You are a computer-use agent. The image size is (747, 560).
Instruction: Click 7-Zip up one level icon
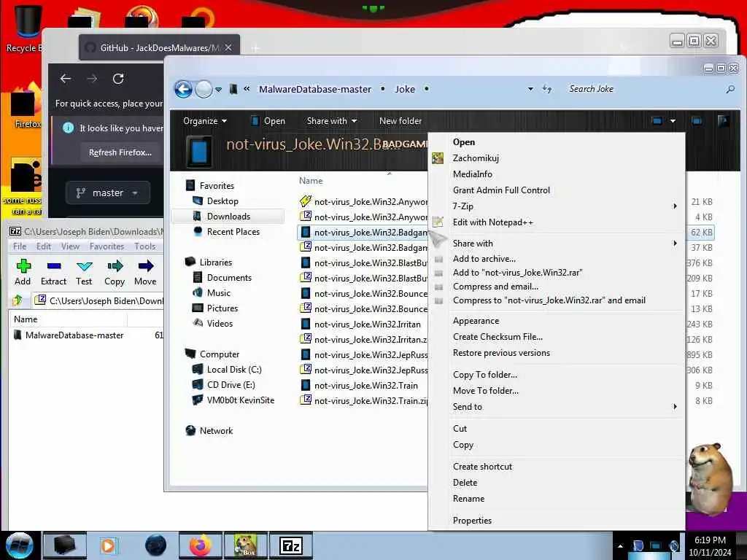point(18,300)
